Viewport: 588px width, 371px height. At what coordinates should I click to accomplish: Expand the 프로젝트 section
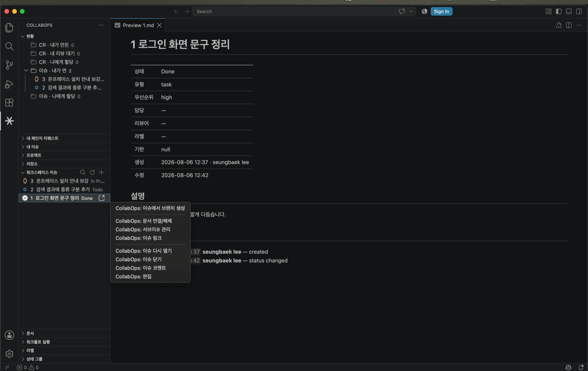click(65, 155)
